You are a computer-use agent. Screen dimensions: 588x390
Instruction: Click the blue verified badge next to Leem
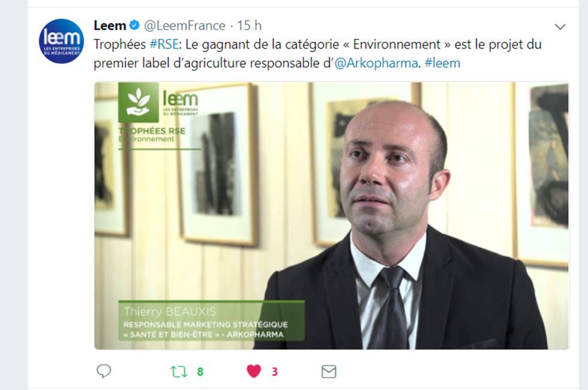[x=134, y=25]
